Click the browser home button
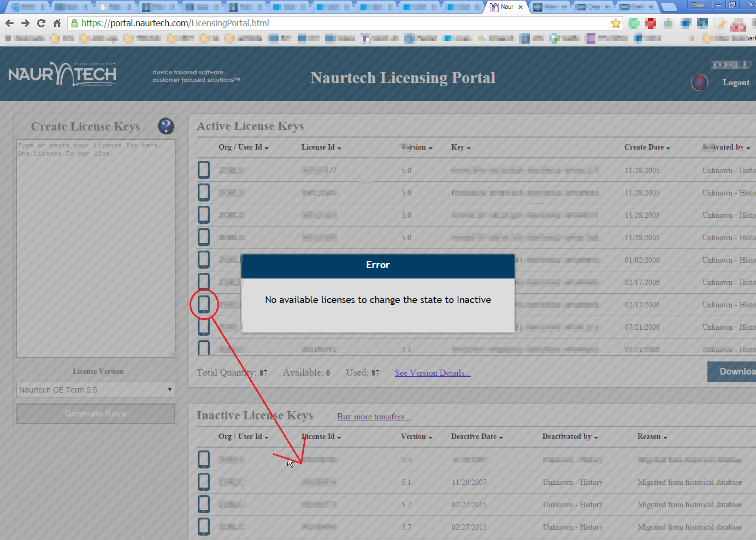756x540 pixels. pyautogui.click(x=57, y=23)
